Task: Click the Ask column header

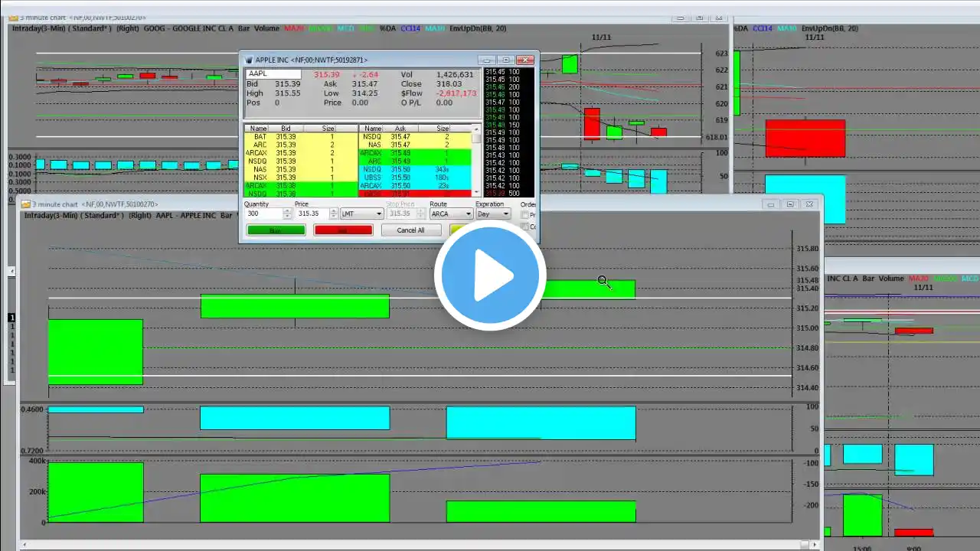Action: [400, 129]
